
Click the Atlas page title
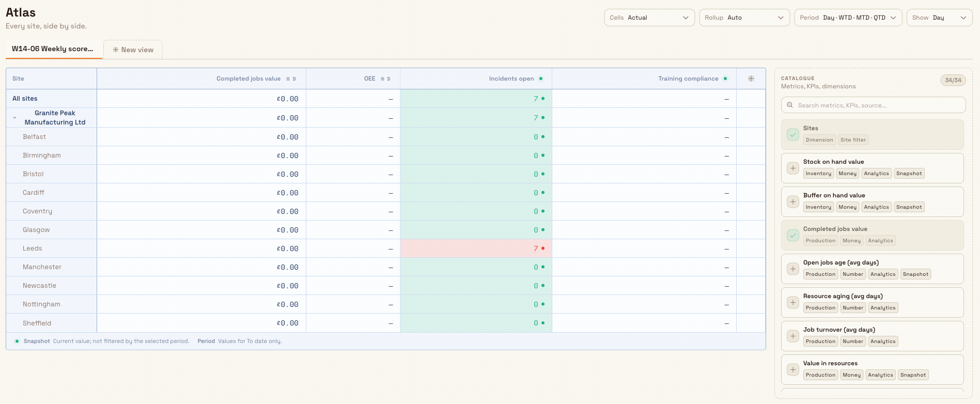click(21, 12)
